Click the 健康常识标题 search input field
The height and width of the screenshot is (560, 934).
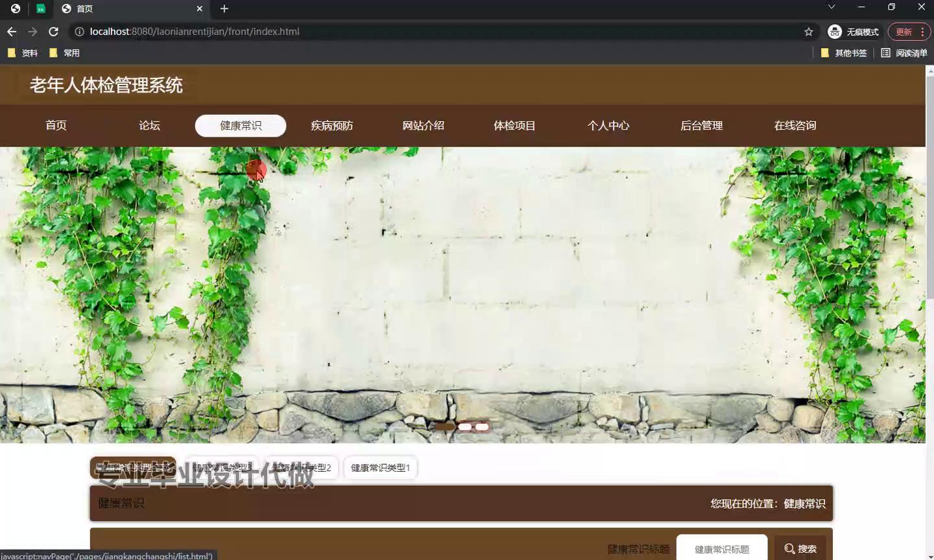(x=721, y=548)
